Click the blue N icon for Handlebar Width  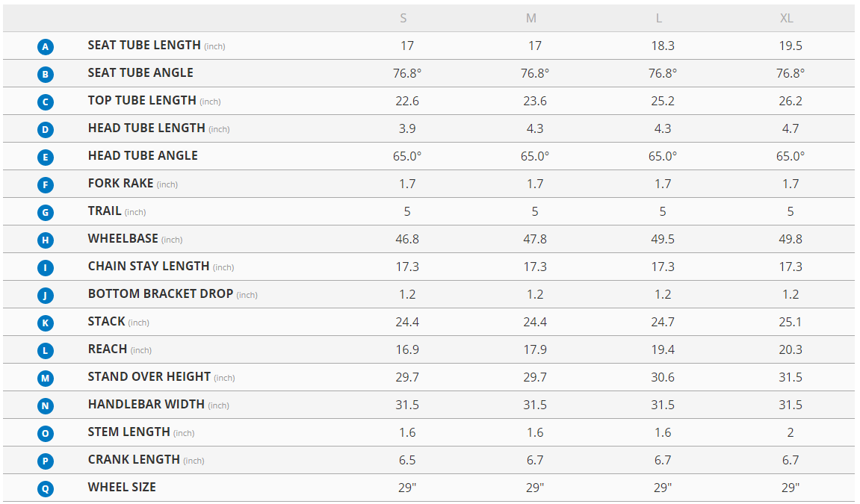46,405
